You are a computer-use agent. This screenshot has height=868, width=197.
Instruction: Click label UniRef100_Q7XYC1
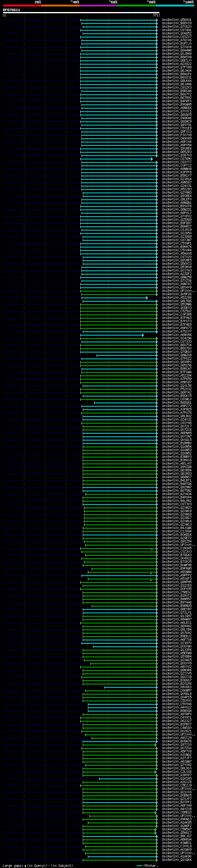click(x=177, y=111)
